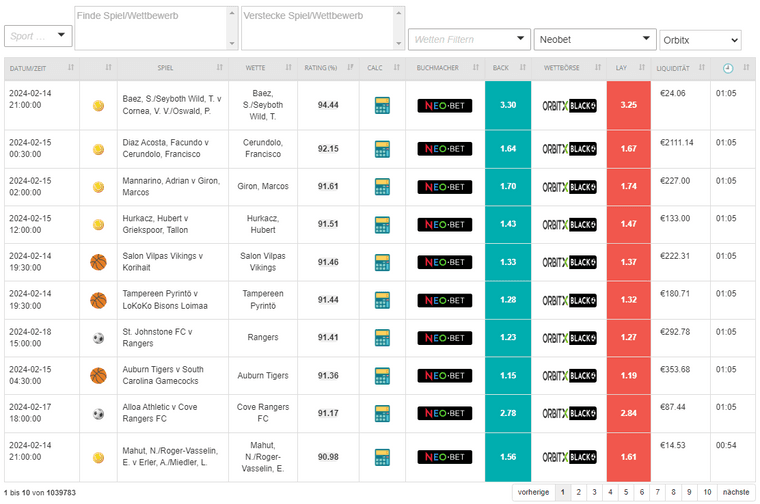Open the Neobet bookmaker dropdown
This screenshot has width=760, height=504.
pyautogui.click(x=594, y=39)
